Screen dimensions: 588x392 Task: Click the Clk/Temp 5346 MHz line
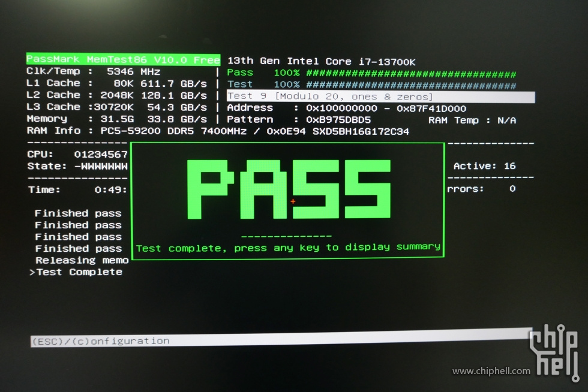point(94,71)
